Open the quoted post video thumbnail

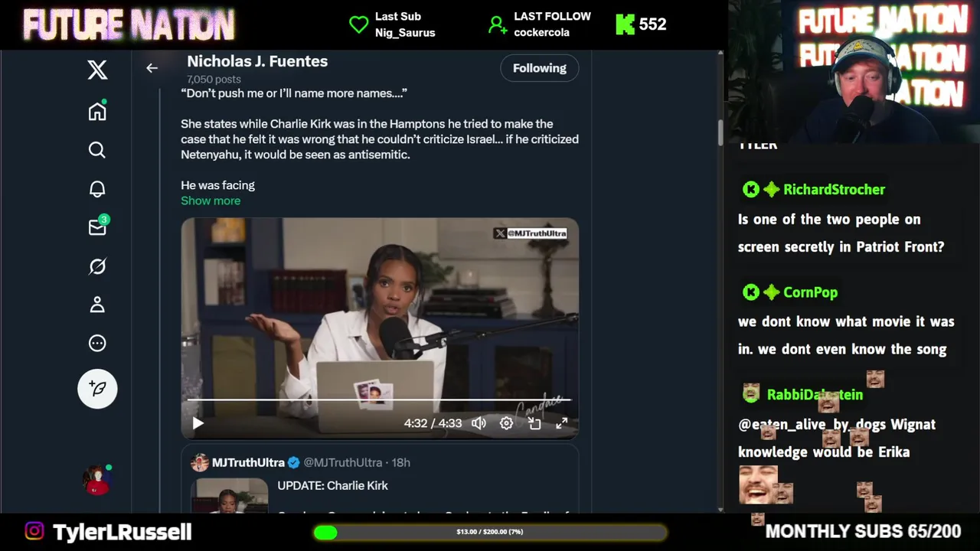click(230, 496)
